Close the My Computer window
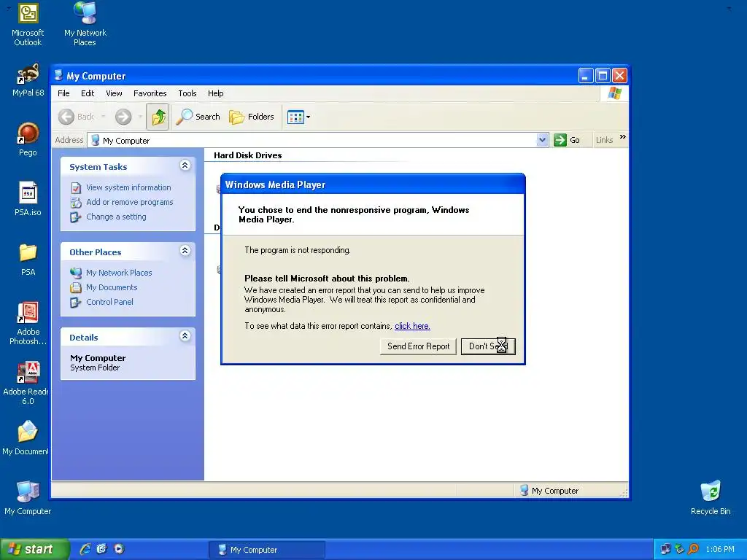The width and height of the screenshot is (747, 560). pyautogui.click(x=619, y=76)
